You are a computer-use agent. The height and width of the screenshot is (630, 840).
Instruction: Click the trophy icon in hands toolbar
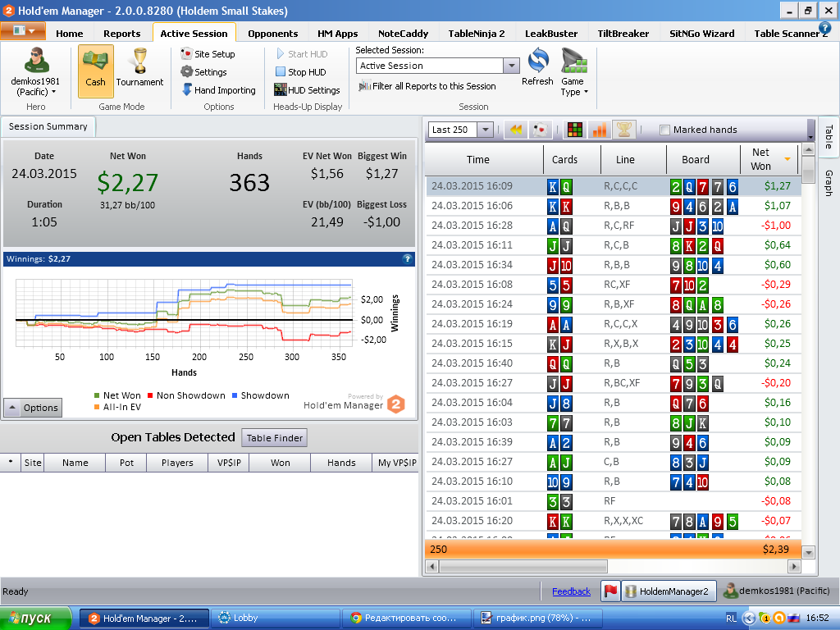[624, 130]
